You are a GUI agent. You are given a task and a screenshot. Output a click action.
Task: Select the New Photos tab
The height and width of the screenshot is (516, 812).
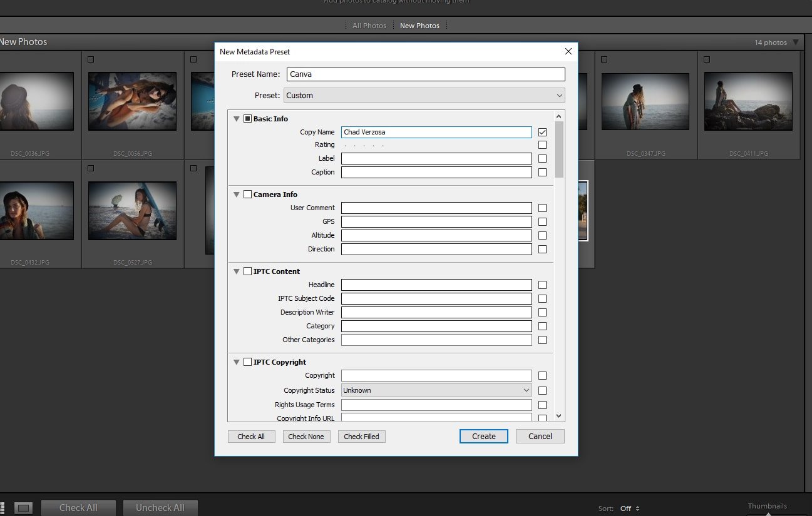click(x=420, y=25)
